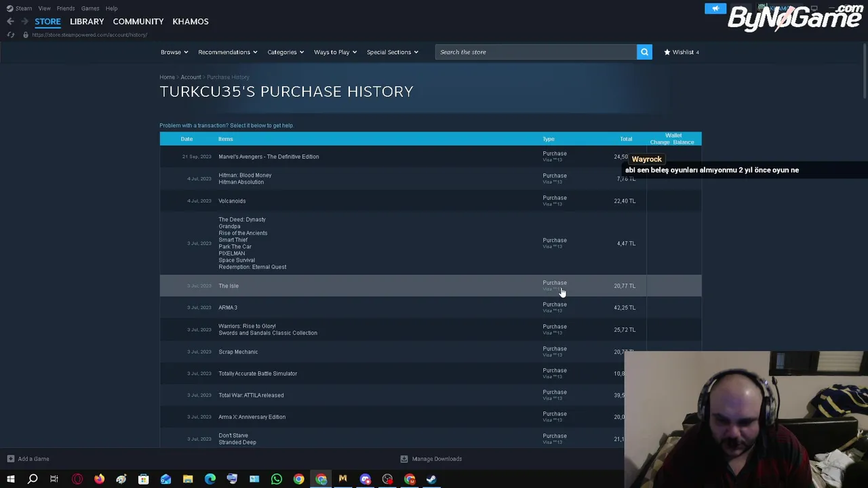Open WhatsApp from the taskbar
Image resolution: width=868 pixels, height=488 pixels.
pos(277,479)
